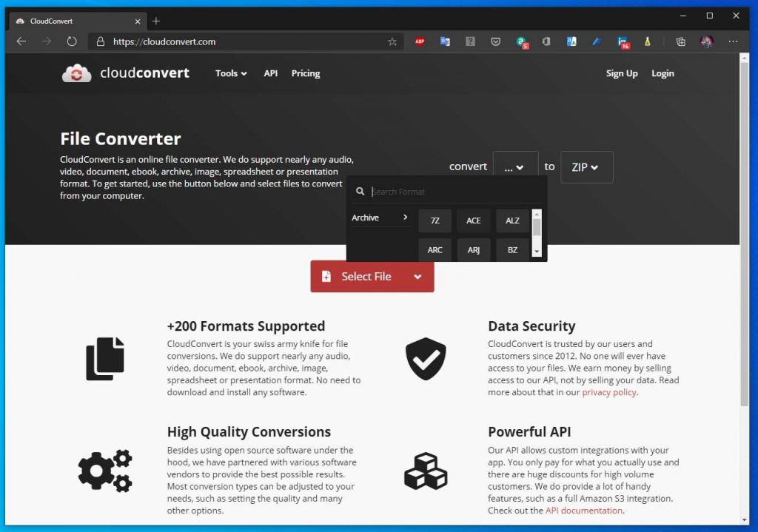This screenshot has width=758, height=532.
Task: Open the blue translator extension icon
Action: pyautogui.click(x=571, y=41)
